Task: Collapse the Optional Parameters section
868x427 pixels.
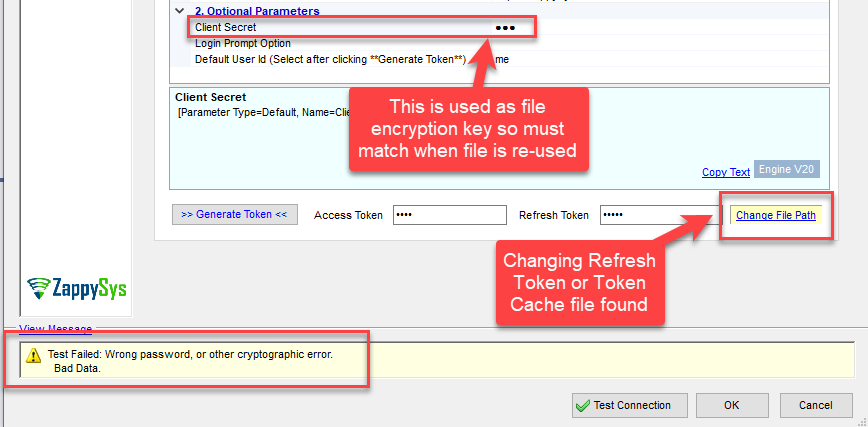Action: tap(180, 11)
